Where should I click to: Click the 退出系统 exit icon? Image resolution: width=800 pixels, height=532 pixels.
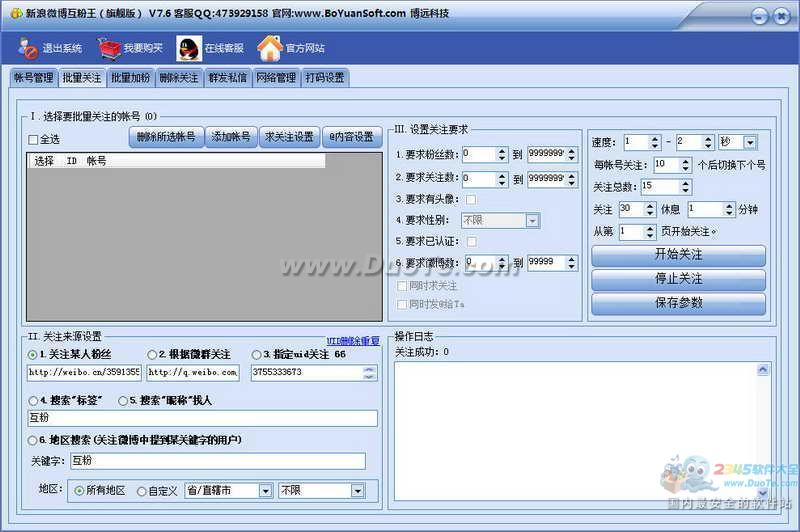[28, 48]
